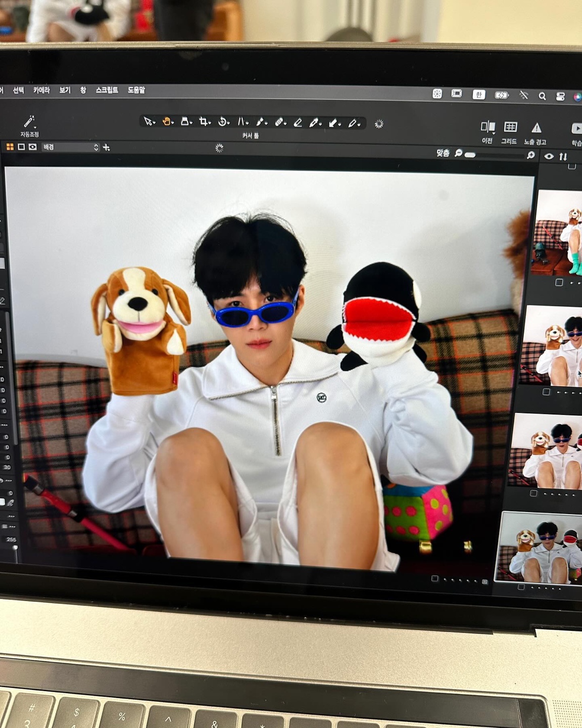Click the viewer zoom slider handle

point(470,155)
